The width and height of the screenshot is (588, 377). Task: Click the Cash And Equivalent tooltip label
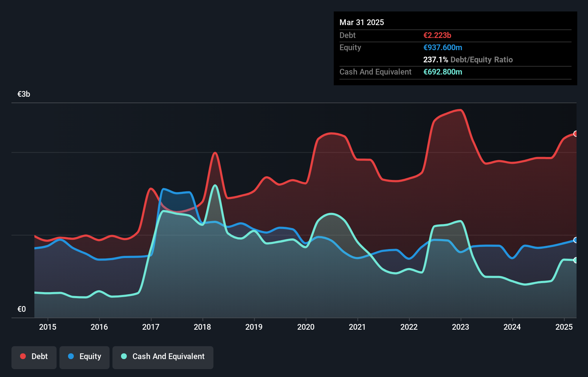(375, 72)
